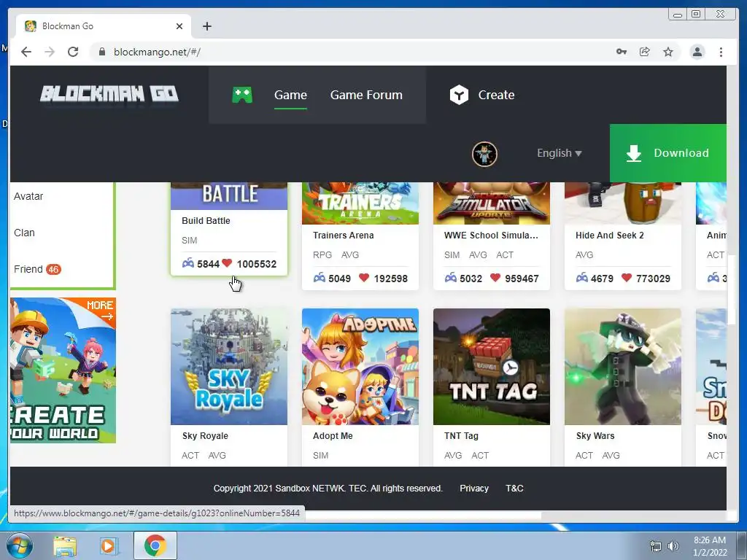Click the padlock site info icon
Image resolution: width=747 pixels, height=560 pixels.
pos(101,52)
